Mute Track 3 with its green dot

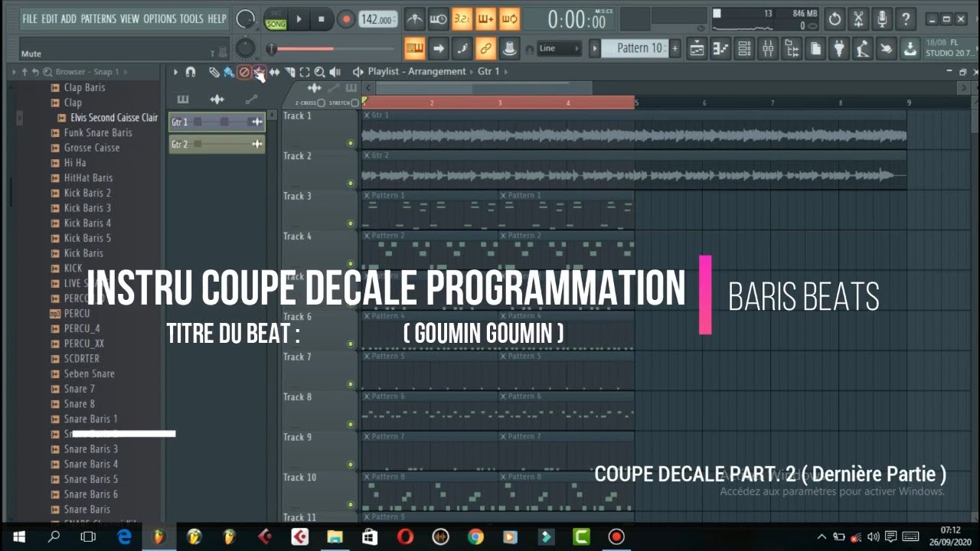pos(351,223)
